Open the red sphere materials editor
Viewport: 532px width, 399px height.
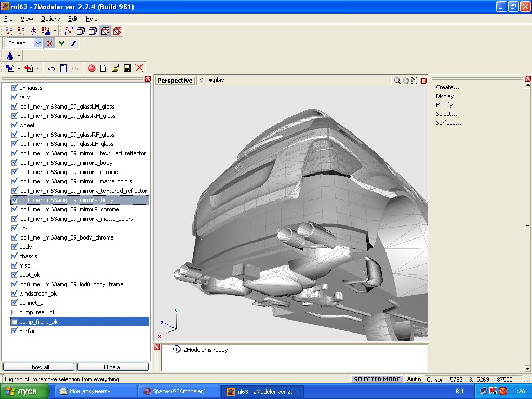click(91, 69)
